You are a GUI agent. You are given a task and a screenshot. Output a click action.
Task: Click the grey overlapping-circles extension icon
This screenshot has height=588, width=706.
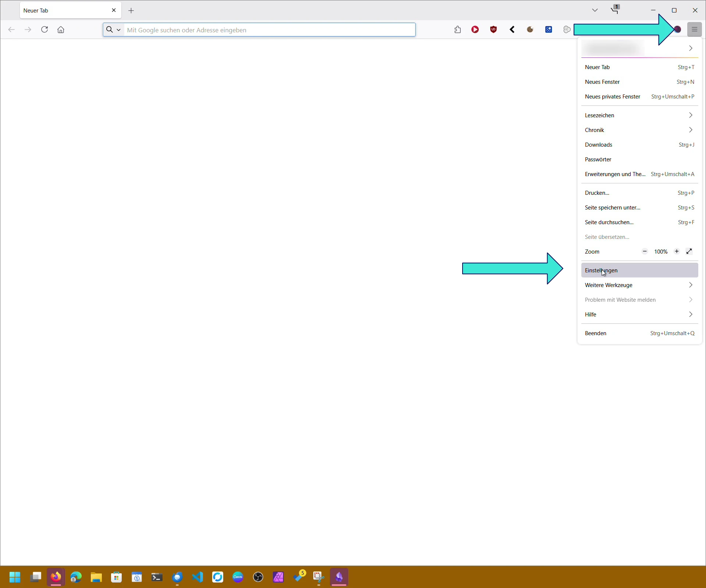[x=567, y=30]
